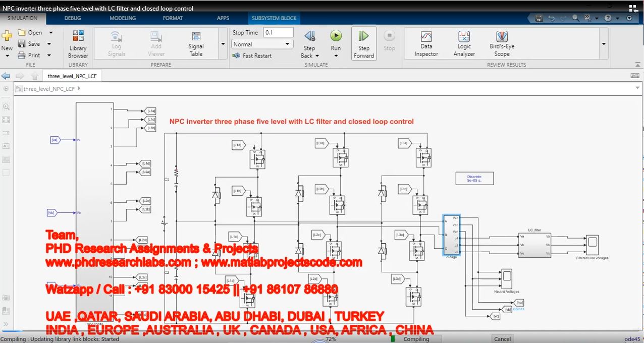Expand the Prepare gallery dropdown
Image resolution: width=644 pixels, height=343 pixels.
(x=223, y=44)
